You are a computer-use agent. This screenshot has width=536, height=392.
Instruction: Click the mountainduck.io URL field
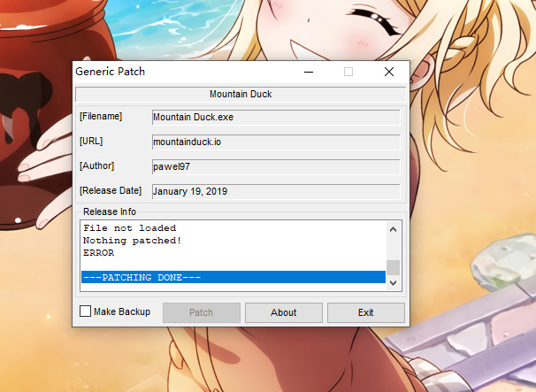275,141
